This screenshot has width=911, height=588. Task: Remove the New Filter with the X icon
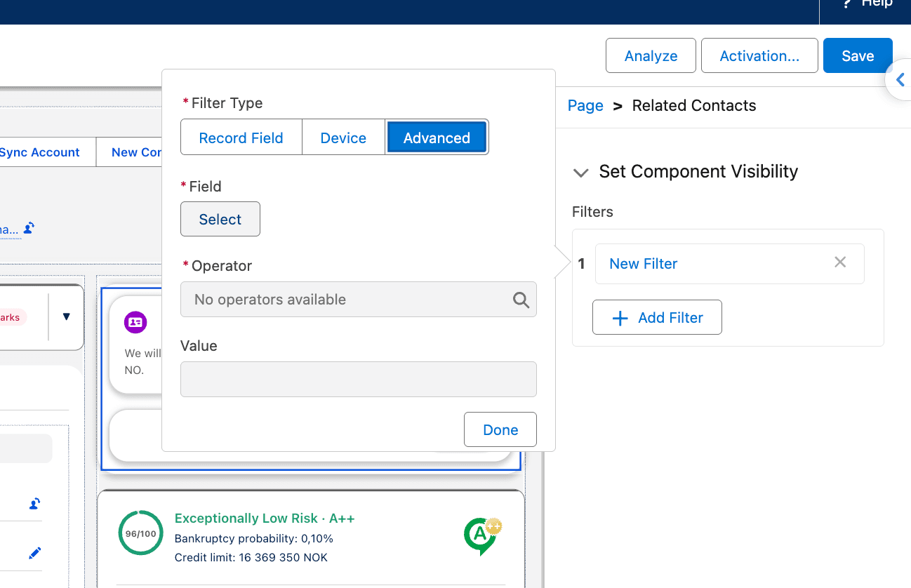(x=840, y=262)
